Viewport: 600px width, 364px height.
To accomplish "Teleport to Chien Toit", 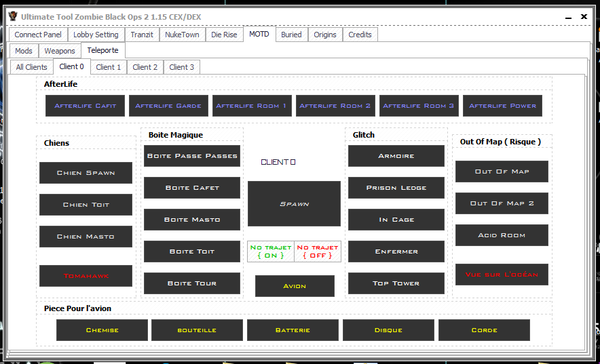I will [86, 205].
